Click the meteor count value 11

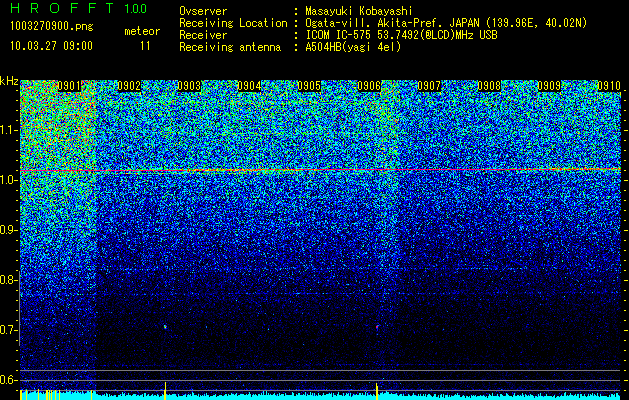(145, 46)
